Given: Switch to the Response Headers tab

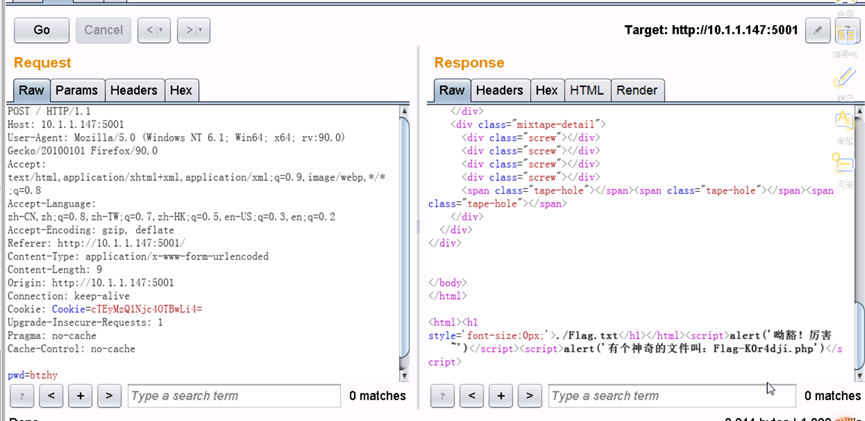Looking at the screenshot, I should point(500,90).
